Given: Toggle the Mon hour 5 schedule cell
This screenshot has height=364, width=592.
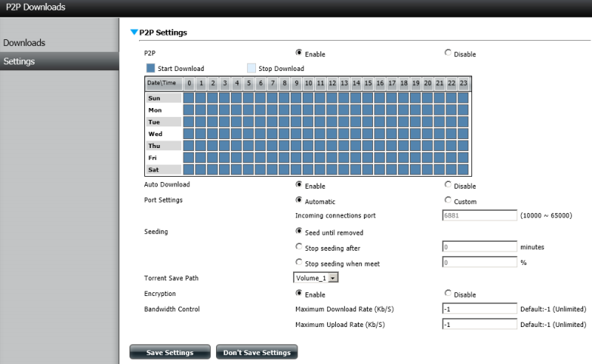Looking at the screenshot, I should click(x=248, y=110).
